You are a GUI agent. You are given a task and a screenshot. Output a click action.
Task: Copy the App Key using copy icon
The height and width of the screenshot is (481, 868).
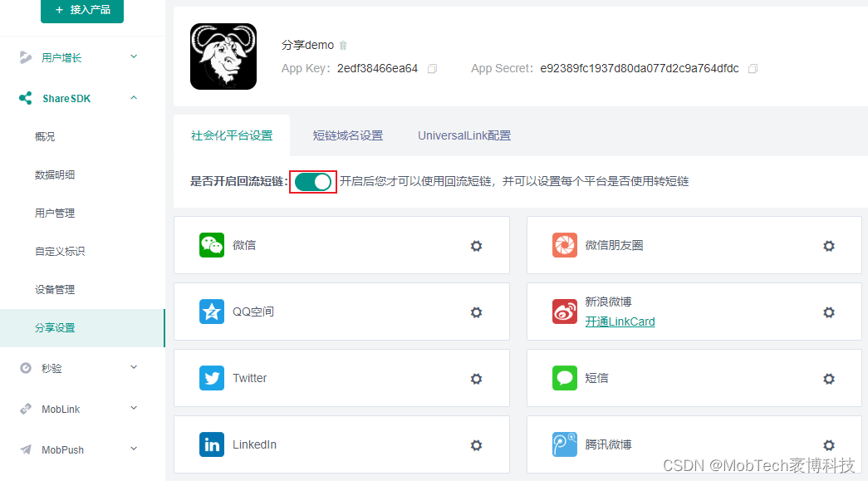pos(432,69)
